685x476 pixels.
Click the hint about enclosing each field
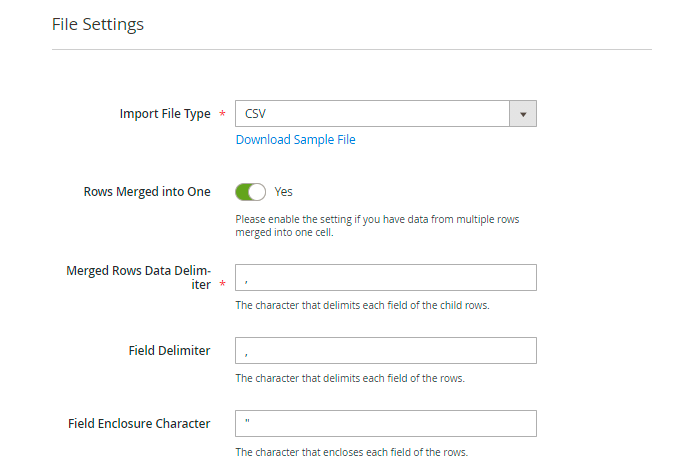coord(351,452)
